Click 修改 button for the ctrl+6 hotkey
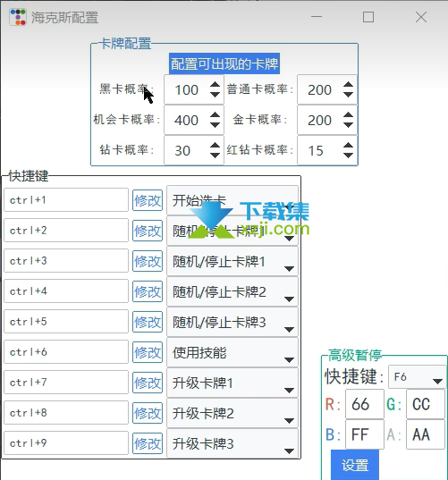This screenshot has height=480, width=448. point(148,352)
